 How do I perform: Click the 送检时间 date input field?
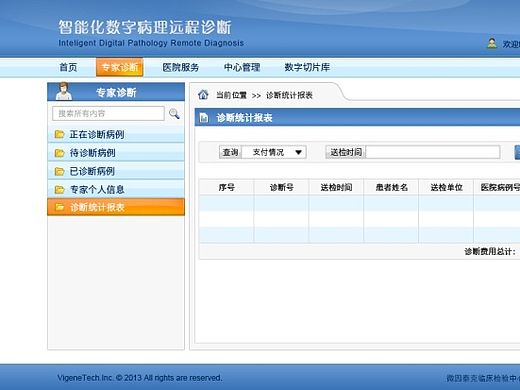433,152
